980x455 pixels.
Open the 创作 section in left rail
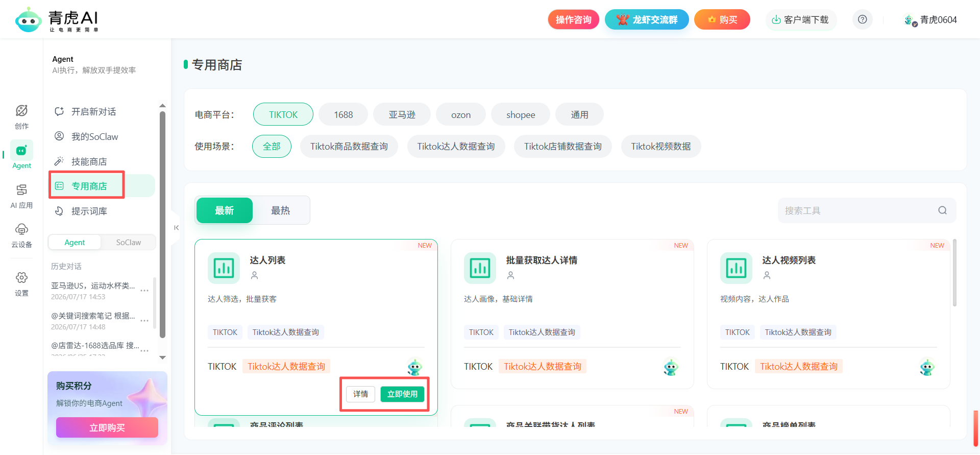(21, 117)
